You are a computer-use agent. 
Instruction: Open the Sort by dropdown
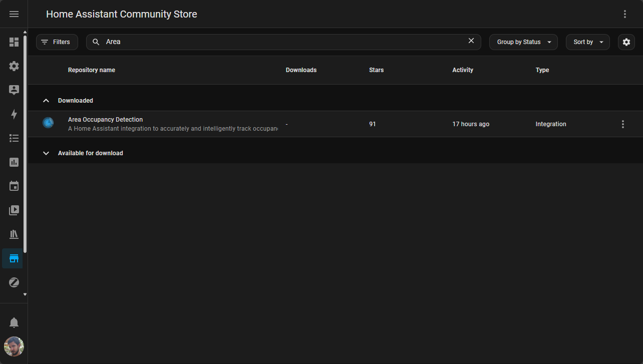coord(587,42)
